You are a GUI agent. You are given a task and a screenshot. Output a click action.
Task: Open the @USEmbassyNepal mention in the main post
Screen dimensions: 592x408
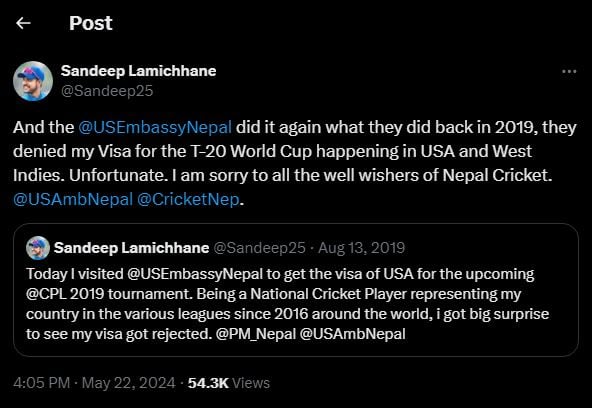coord(155,127)
